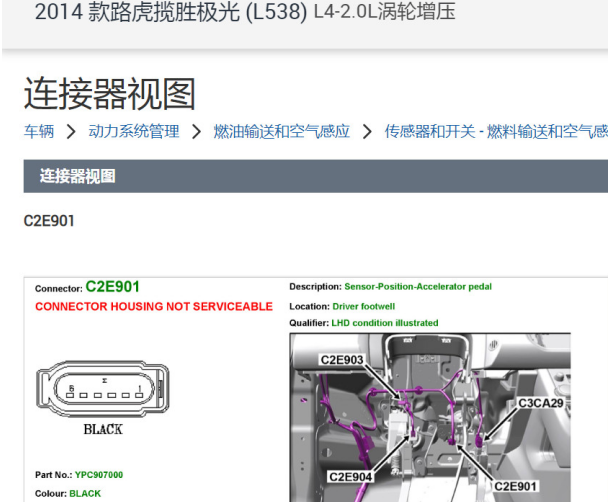The image size is (608, 502).
Task: Click the chevron after 车辆 breadcrumb
Action: 71,132
